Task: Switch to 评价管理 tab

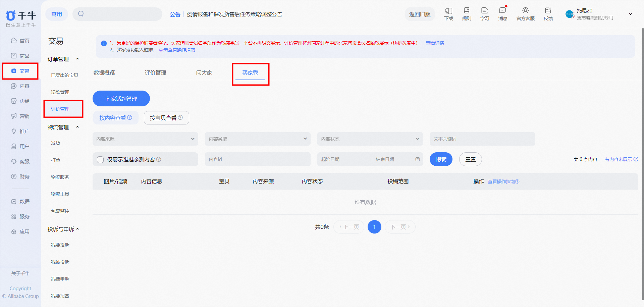Action: click(155, 72)
